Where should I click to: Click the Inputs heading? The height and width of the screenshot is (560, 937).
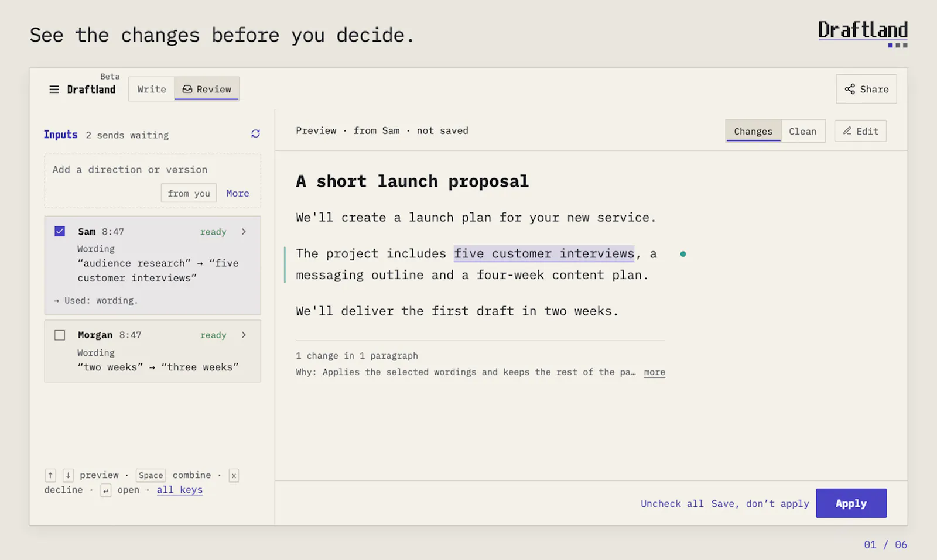pyautogui.click(x=60, y=135)
